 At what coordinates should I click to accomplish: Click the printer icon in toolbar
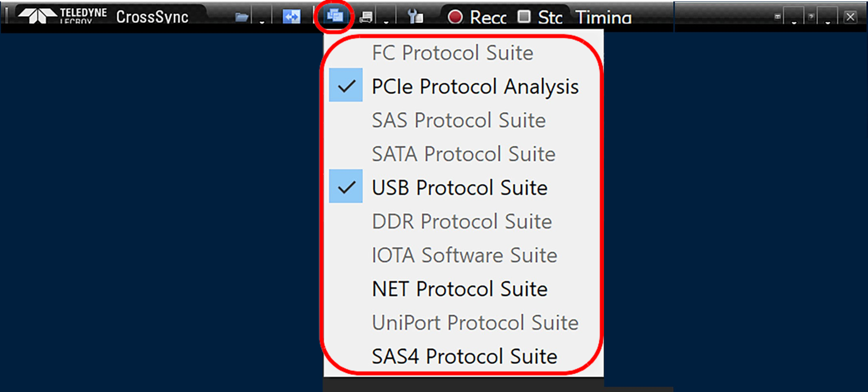(x=366, y=18)
